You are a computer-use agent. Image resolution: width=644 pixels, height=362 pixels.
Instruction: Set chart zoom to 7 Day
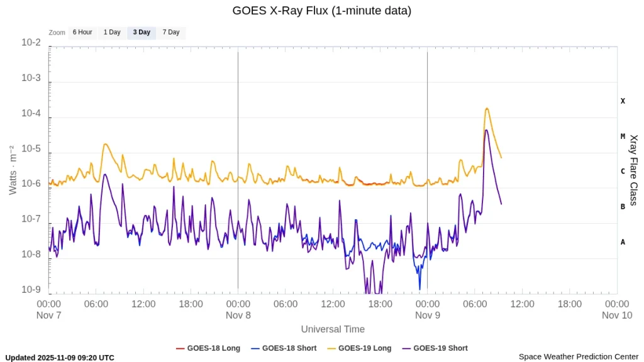171,33
